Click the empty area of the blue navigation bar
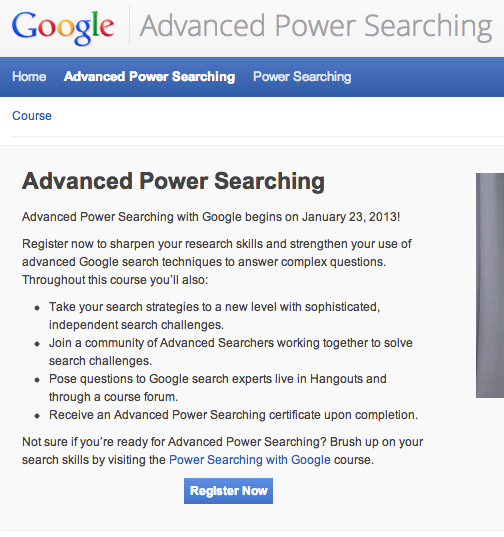 (428, 77)
